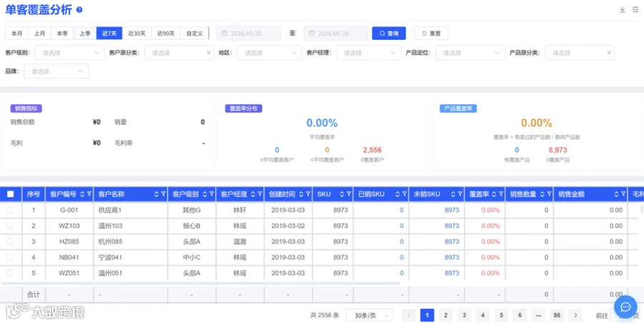Click the end date field 2026-05-26
Viewport: 644px width, 324px height.
(x=336, y=34)
